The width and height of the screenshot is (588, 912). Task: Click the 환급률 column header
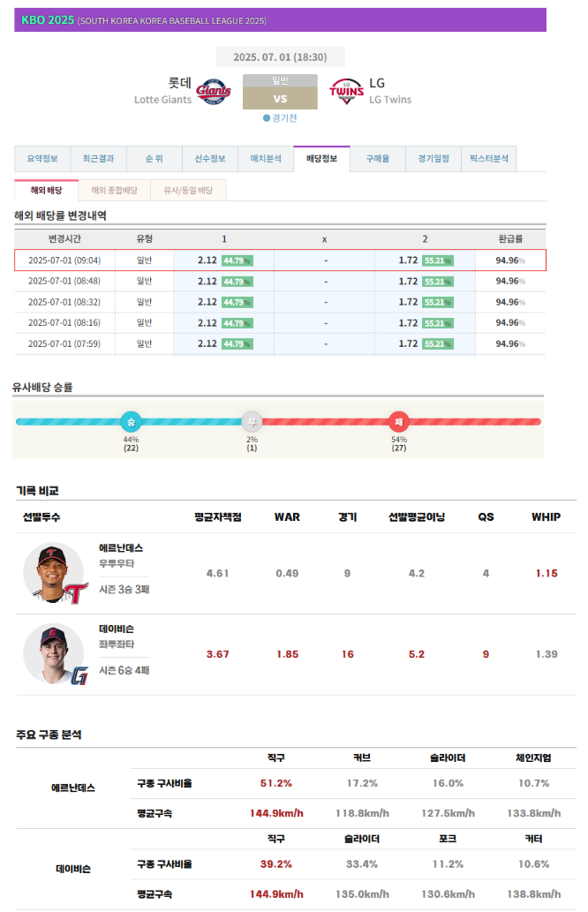point(510,239)
